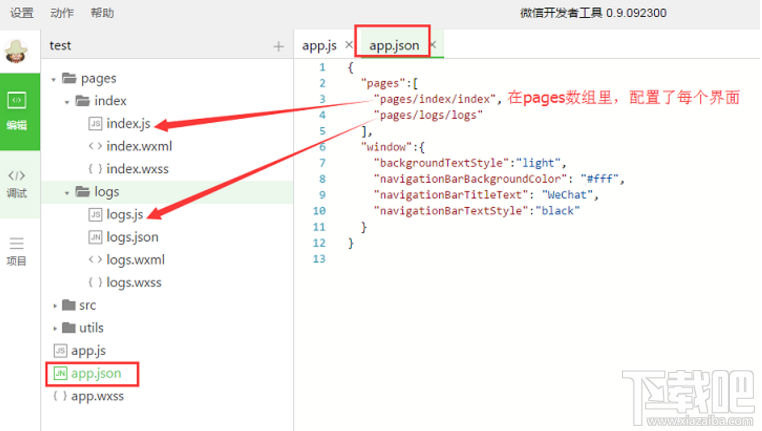Click line number 1 in gutter

pyautogui.click(x=322, y=67)
